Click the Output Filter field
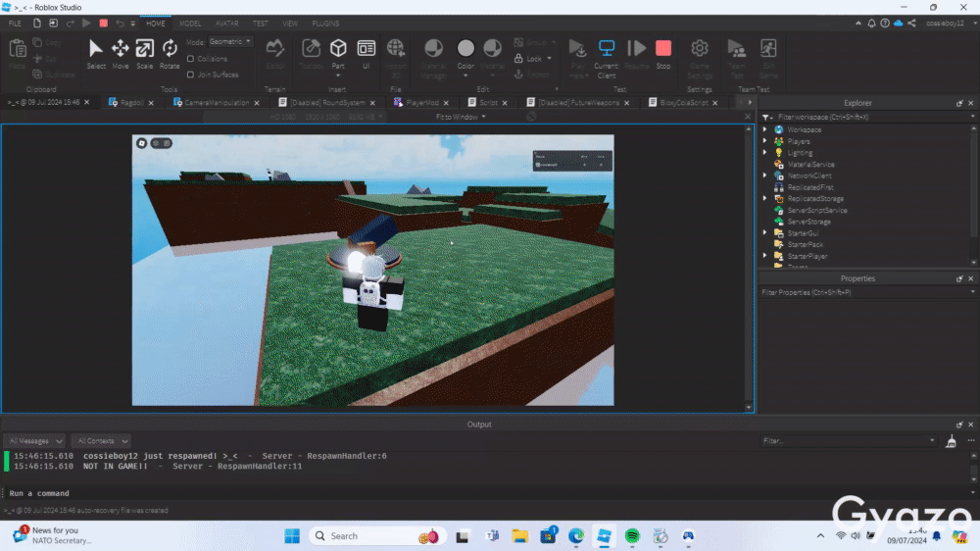980x551 pixels. point(848,441)
